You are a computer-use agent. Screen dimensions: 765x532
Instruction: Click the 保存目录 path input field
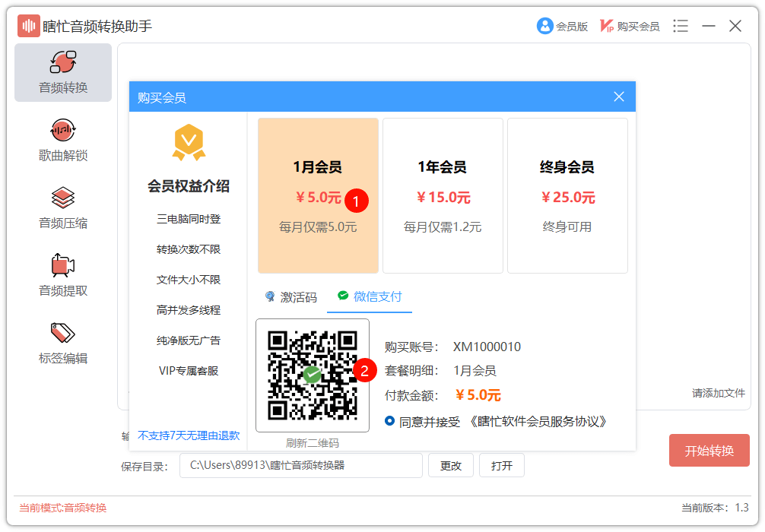301,465
